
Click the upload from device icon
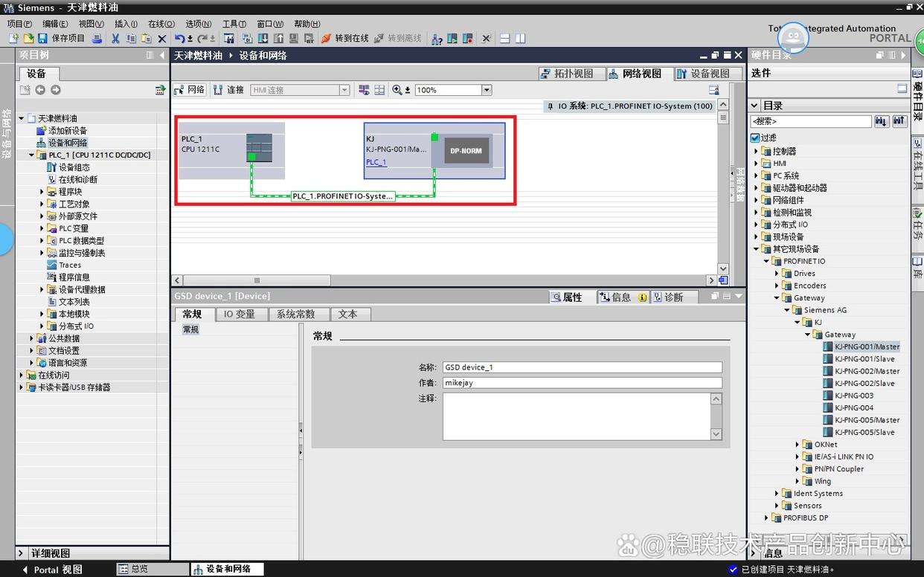pos(278,39)
